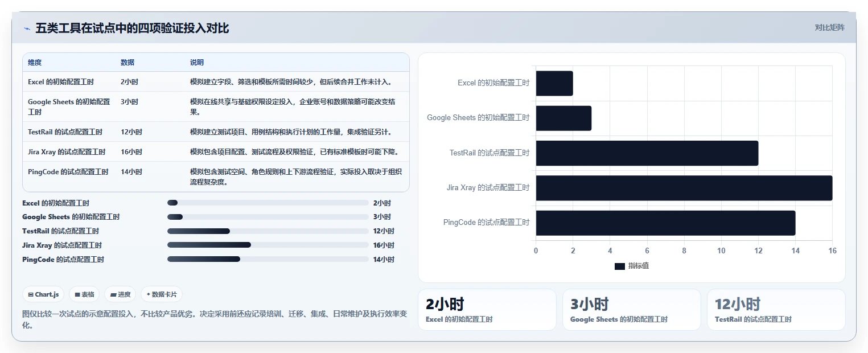Click the Excel description about 筛选和模板
This screenshot has height=353, width=868.
[291, 82]
